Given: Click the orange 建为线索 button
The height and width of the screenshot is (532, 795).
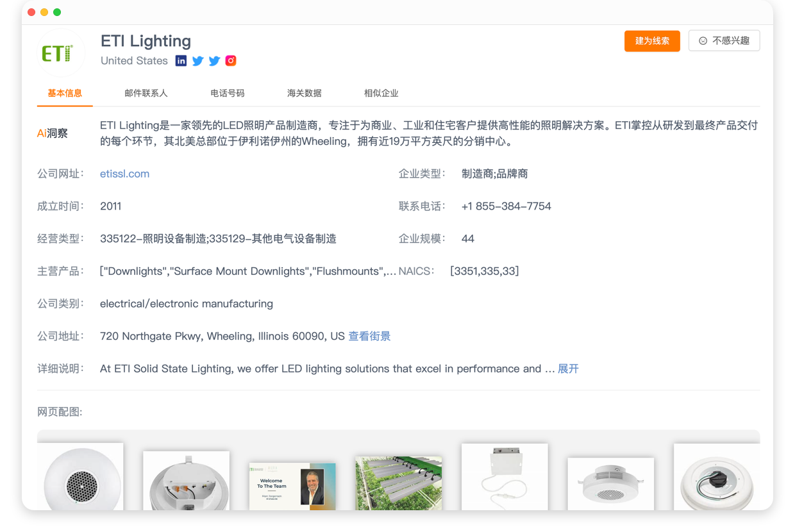Looking at the screenshot, I should coord(652,40).
